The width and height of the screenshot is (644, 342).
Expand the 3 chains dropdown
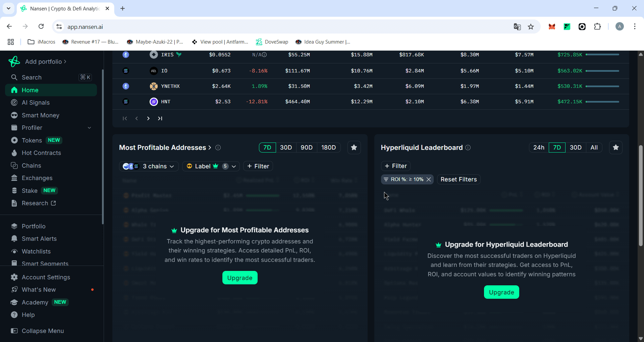[149, 166]
